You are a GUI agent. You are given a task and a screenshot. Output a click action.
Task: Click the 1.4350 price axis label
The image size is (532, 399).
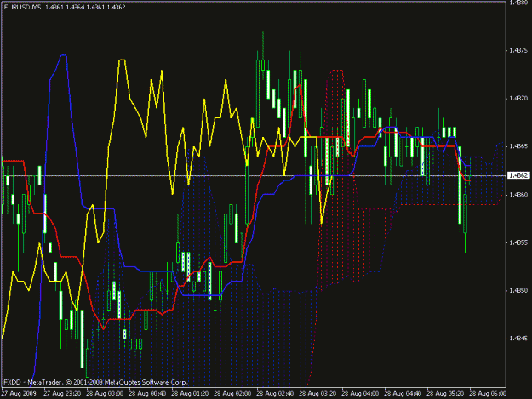(518, 290)
